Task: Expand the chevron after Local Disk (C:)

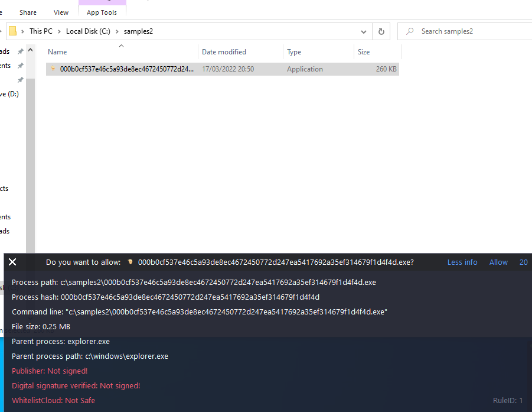Action: [x=117, y=31]
